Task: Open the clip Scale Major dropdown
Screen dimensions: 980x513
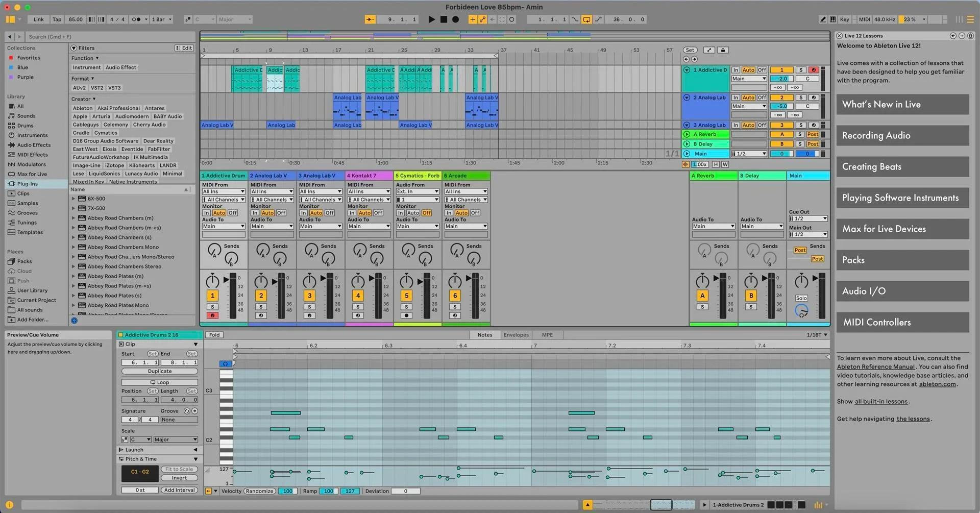Action: coord(175,439)
